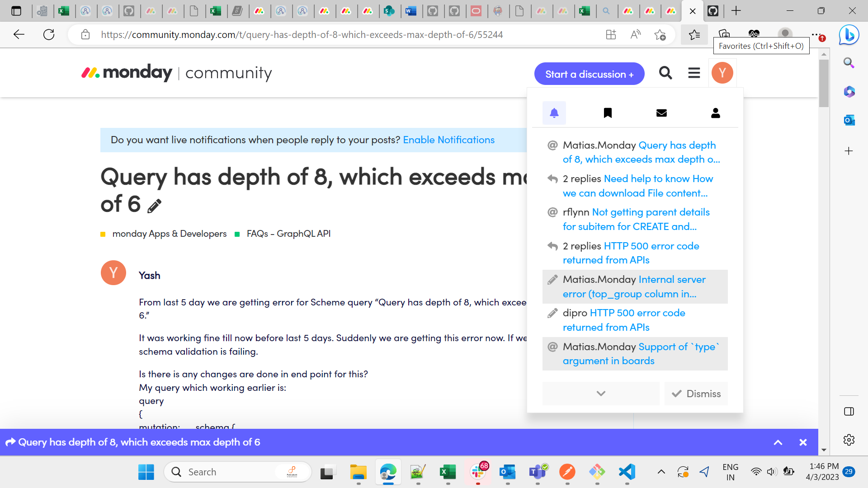Click the taskbar Search box
Screen dimensions: 868x488
(238, 472)
